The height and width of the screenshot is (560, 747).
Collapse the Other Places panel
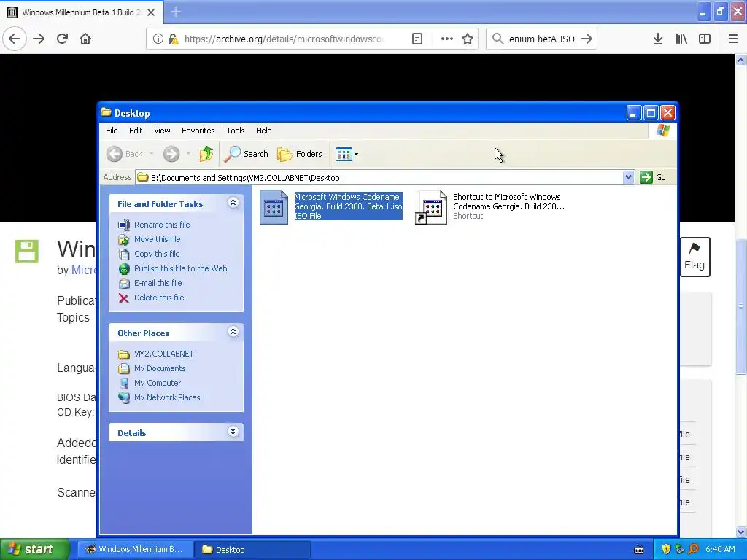[x=233, y=332]
